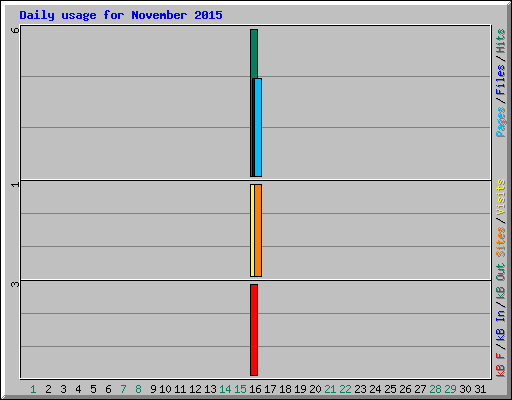Image resolution: width=512 pixels, height=400 pixels.
Task: Click day 13 on the x-axis
Action: tap(210, 389)
